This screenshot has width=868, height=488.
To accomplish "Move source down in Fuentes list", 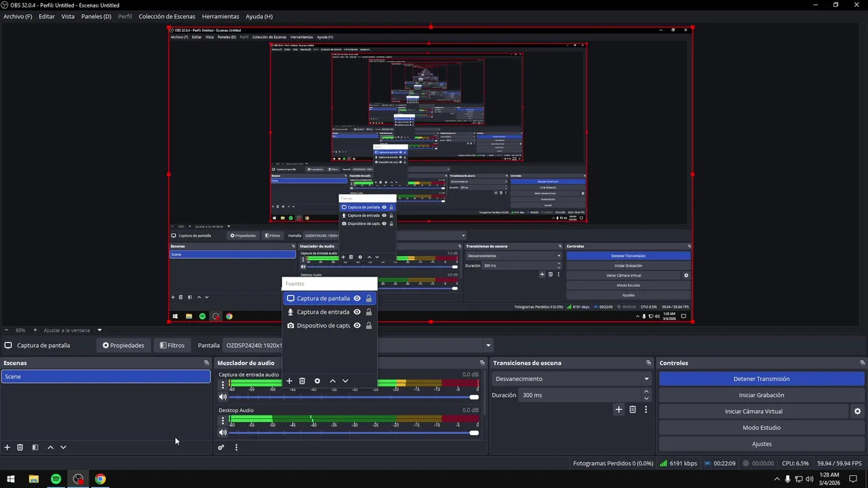I will click(x=345, y=381).
